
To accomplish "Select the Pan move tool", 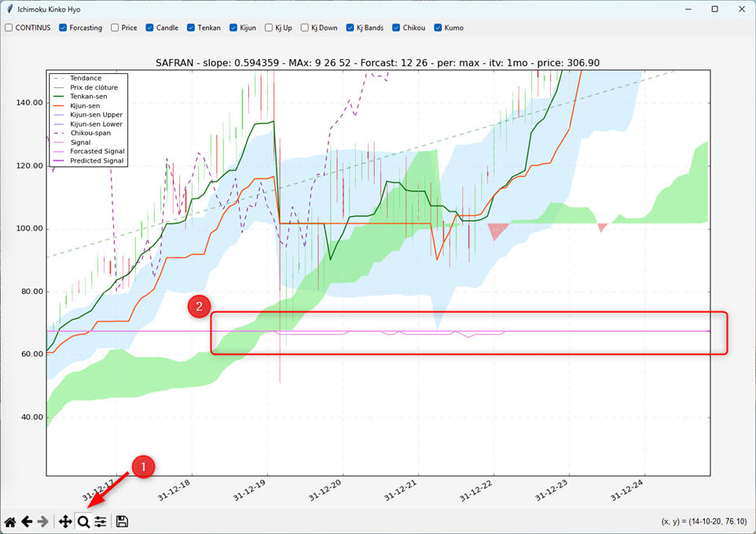I will point(65,521).
